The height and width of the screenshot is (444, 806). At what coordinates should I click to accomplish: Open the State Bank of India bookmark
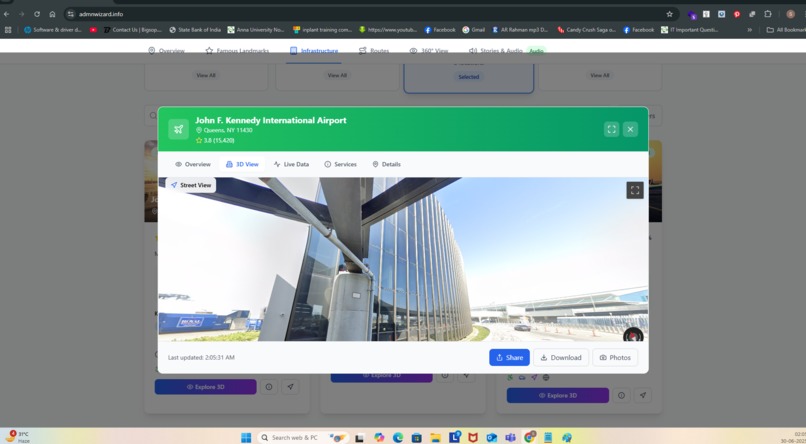point(195,30)
